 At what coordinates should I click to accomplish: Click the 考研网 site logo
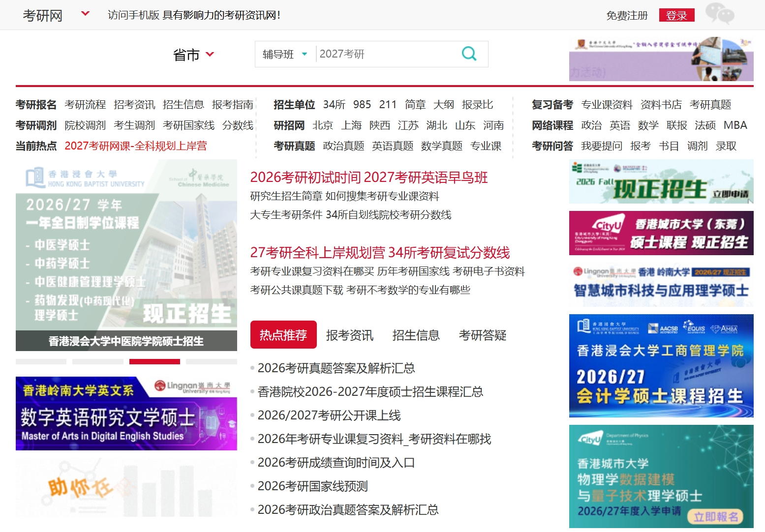[42, 15]
